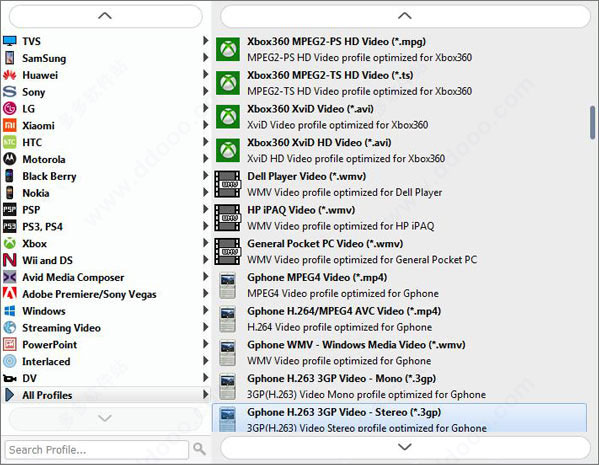Click the All Profiles play-arrow icon
Viewport: 599px width, 465px height.
[10, 395]
